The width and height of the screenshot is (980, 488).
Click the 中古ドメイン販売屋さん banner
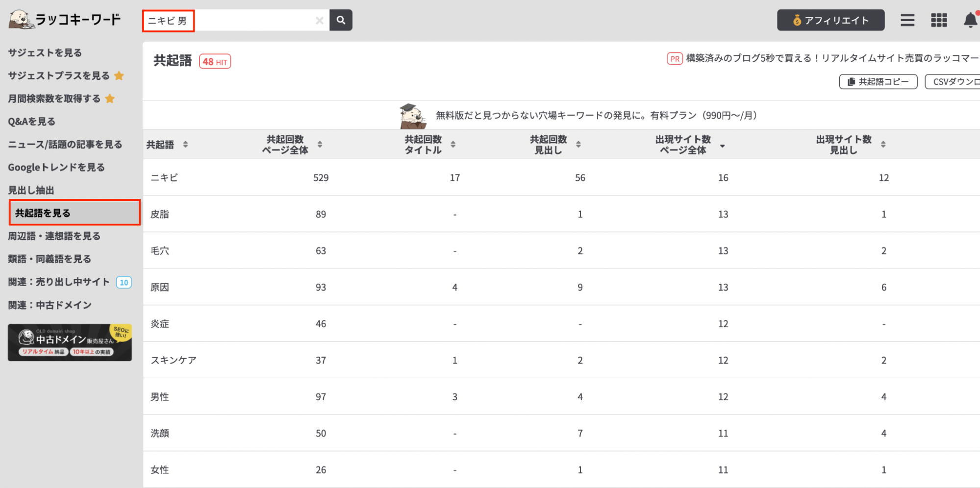coord(70,342)
